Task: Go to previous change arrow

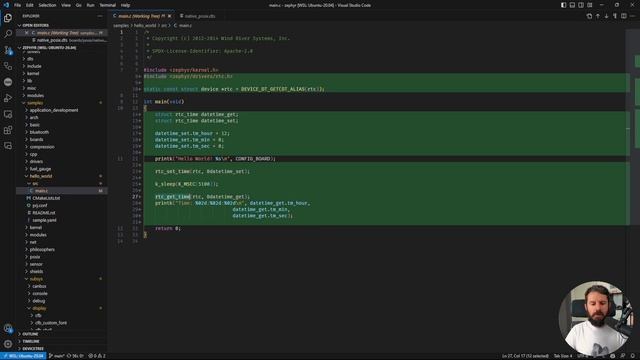Action: click(598, 16)
